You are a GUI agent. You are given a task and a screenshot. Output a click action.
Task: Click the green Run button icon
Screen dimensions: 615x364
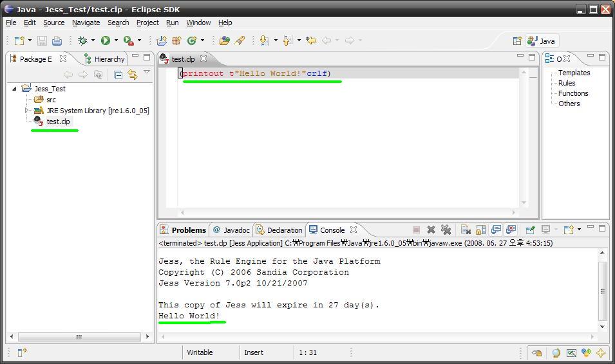(x=106, y=41)
